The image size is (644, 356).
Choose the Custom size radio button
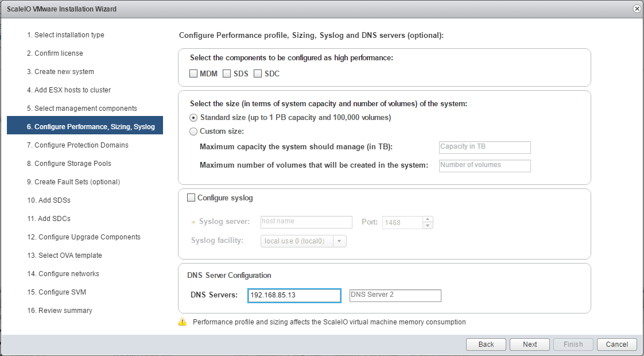[x=193, y=131]
